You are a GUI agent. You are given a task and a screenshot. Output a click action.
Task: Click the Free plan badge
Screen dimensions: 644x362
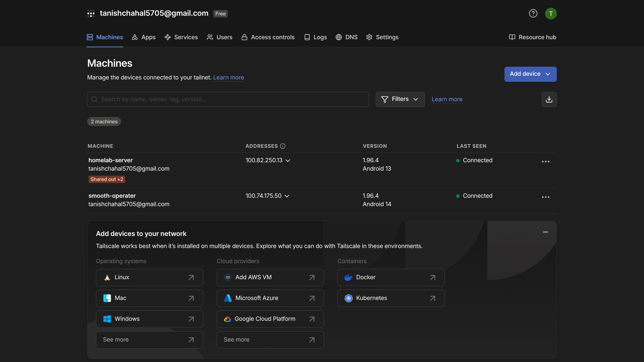click(x=220, y=14)
